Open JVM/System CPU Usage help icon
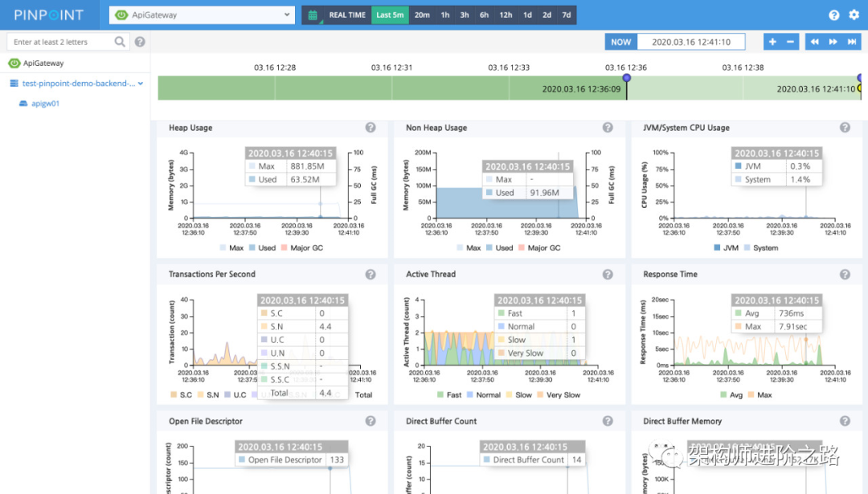This screenshot has height=494, width=868. coord(845,128)
